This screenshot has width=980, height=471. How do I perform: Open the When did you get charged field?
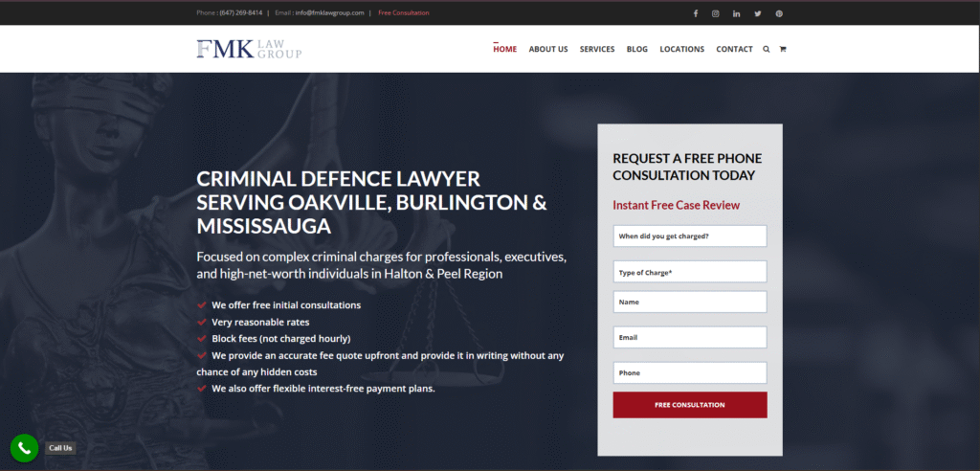pyautogui.click(x=689, y=235)
